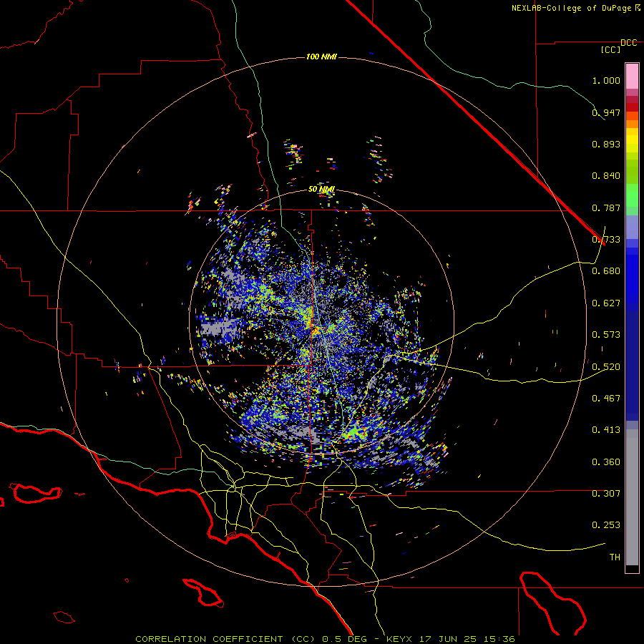Screen dimensions: 644x644
Task: Click the 50 NMI range ring label
Action: coord(321,190)
